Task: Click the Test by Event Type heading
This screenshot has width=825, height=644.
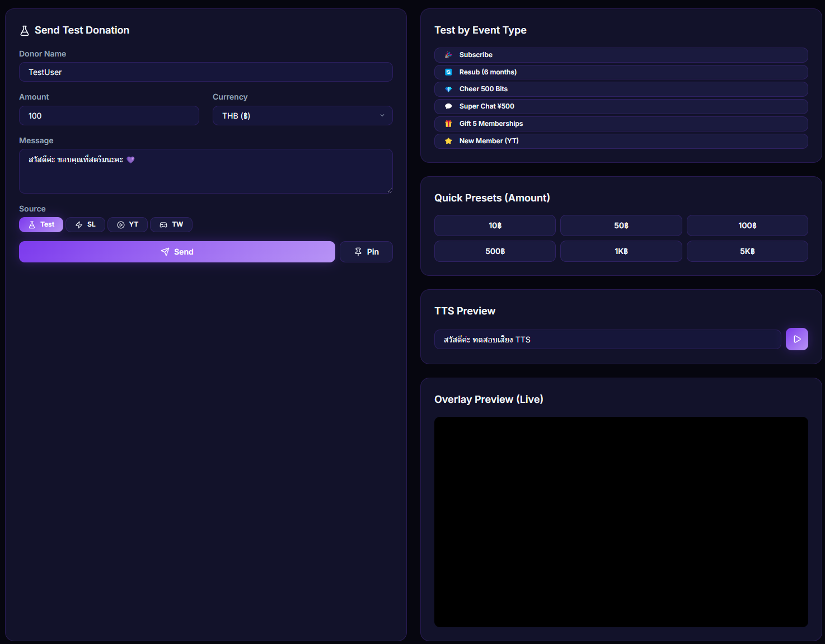Action: tap(480, 30)
